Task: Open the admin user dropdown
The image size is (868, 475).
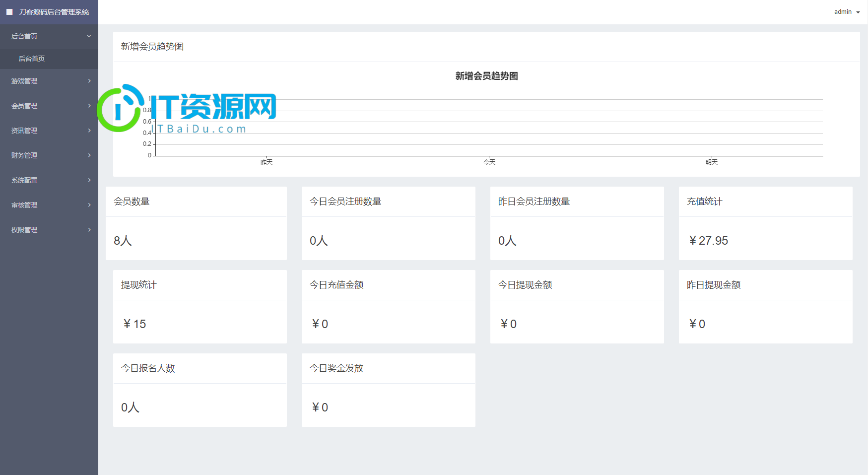Action: (x=847, y=12)
